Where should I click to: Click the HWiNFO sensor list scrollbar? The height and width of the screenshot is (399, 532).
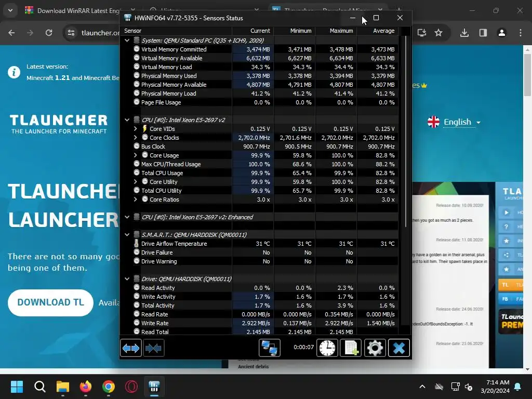(405, 131)
